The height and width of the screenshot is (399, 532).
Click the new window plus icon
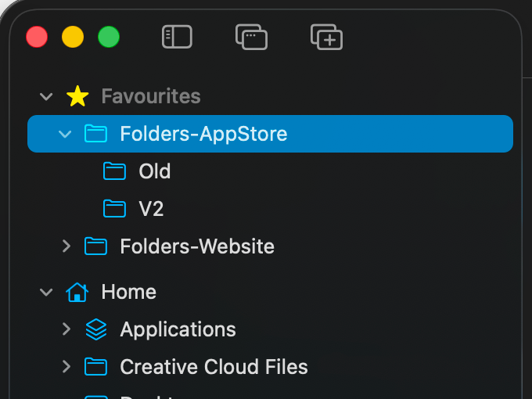(326, 37)
